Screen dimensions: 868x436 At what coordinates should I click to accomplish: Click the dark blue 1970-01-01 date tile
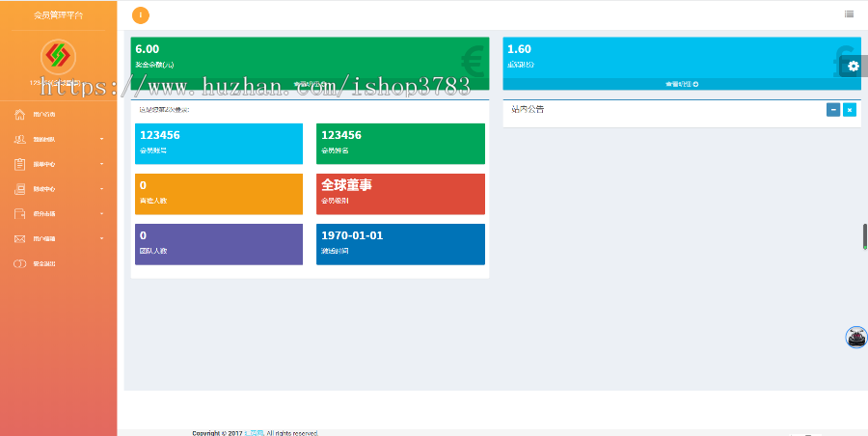point(400,244)
